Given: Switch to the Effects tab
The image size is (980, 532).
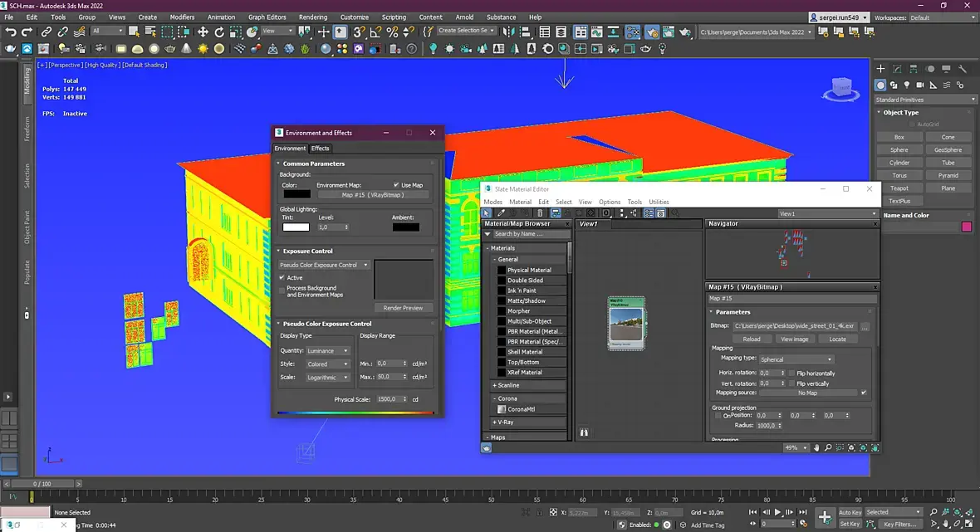Looking at the screenshot, I should 320,149.
